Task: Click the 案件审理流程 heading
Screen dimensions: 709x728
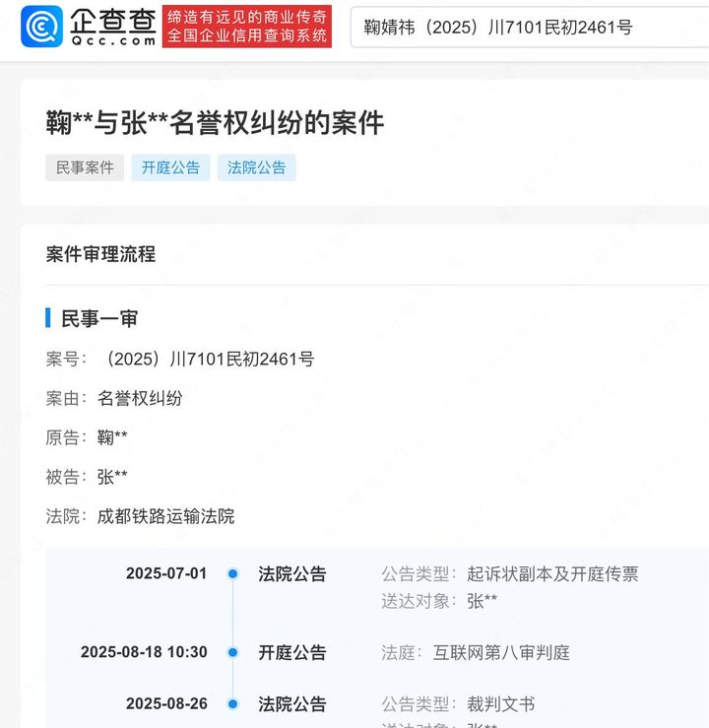Action: (100, 254)
